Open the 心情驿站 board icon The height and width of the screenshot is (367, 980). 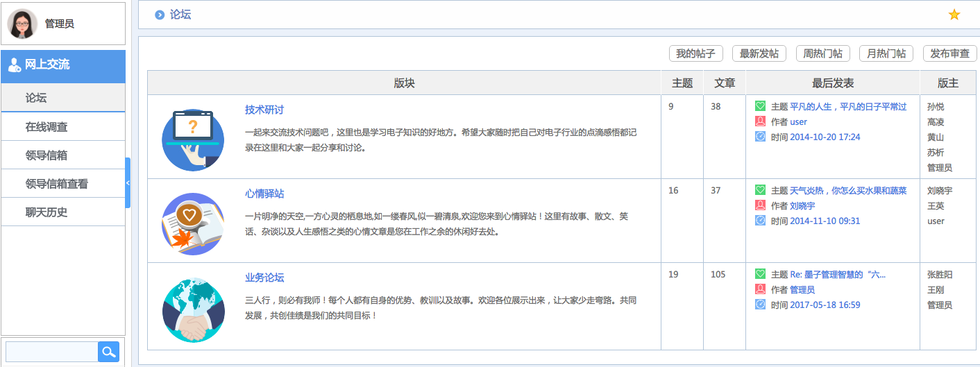(x=192, y=223)
